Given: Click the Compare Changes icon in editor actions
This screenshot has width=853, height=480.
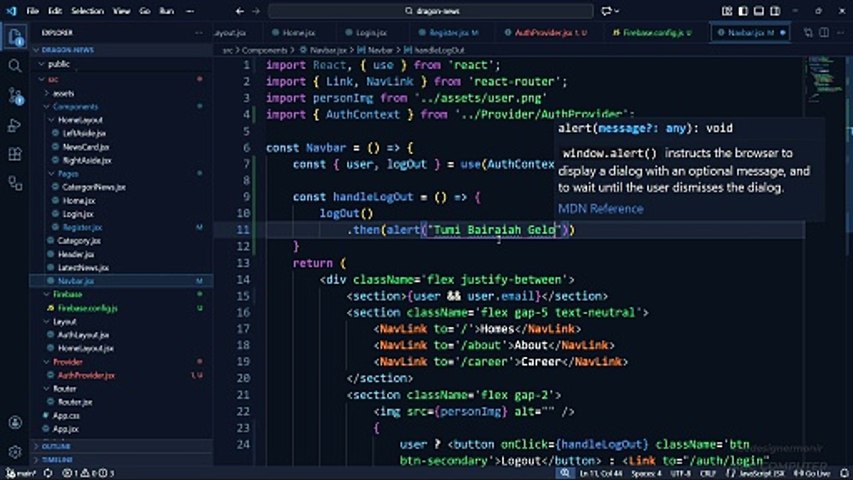Looking at the screenshot, I should pyautogui.click(x=808, y=33).
